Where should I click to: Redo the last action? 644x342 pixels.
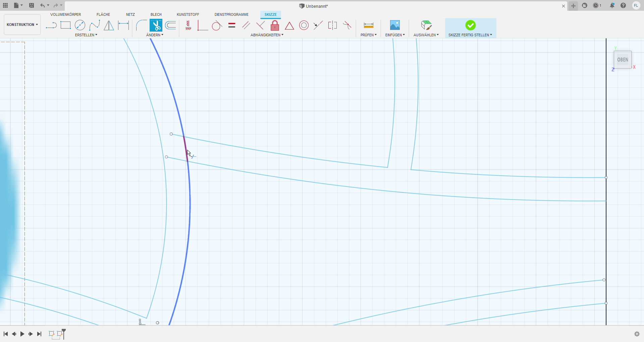click(56, 5)
